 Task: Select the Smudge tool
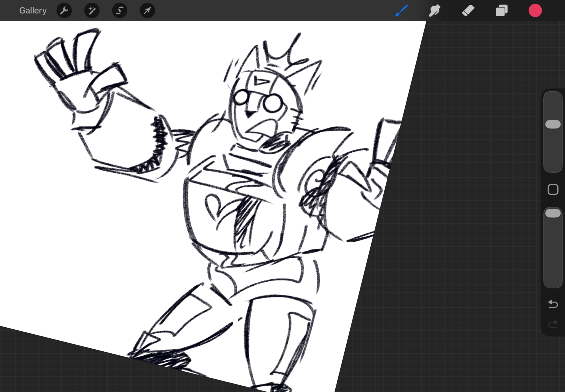434,11
